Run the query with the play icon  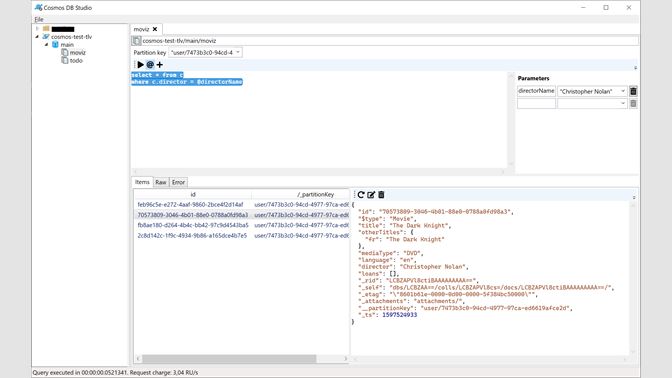coord(141,65)
